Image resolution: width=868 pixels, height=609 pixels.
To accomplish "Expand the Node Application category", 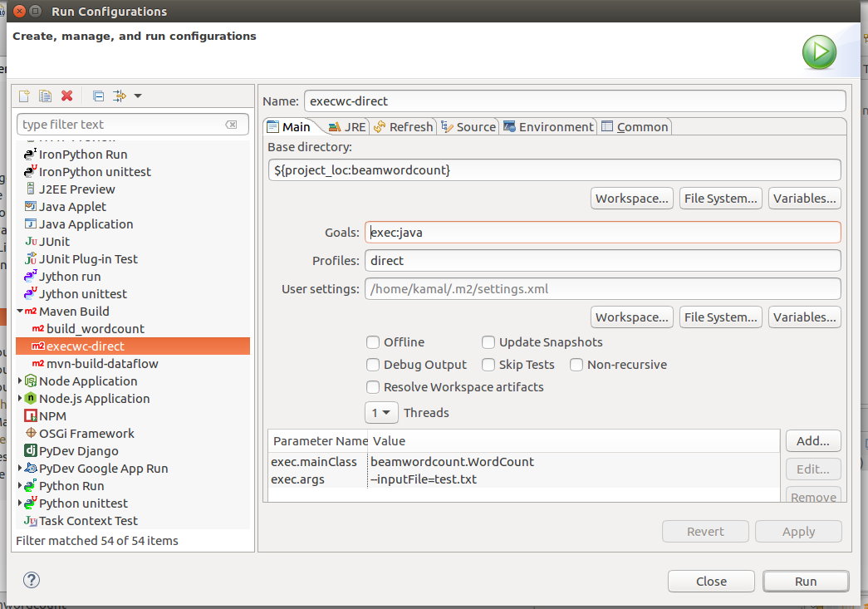I will pyautogui.click(x=18, y=381).
